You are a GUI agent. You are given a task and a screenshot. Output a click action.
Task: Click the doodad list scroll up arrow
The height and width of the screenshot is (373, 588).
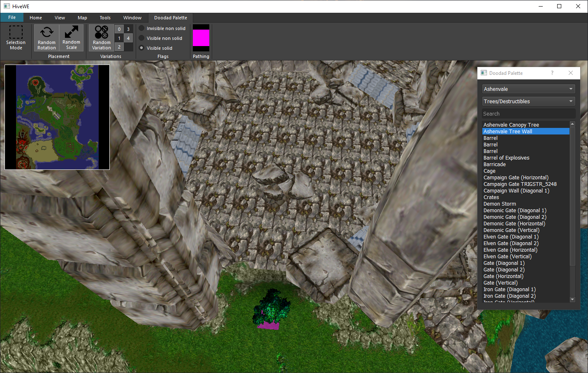click(x=572, y=124)
